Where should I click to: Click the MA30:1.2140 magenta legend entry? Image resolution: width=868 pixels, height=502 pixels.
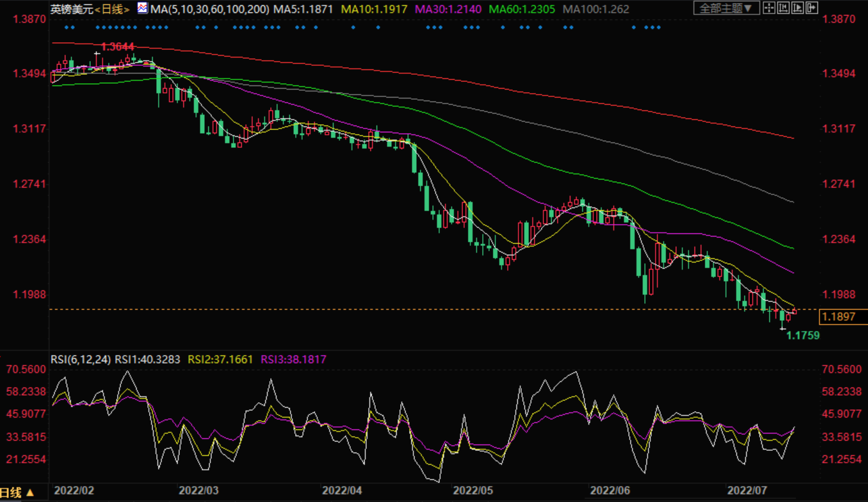[448, 10]
